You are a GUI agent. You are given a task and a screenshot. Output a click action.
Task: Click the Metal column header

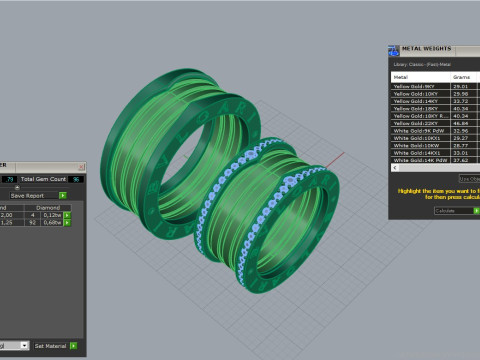point(421,77)
